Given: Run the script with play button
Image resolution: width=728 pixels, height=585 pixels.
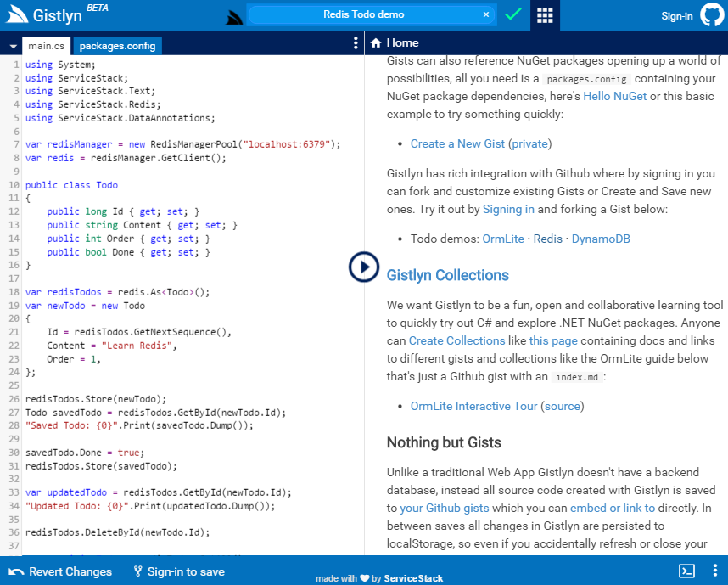Looking at the screenshot, I should tap(364, 267).
